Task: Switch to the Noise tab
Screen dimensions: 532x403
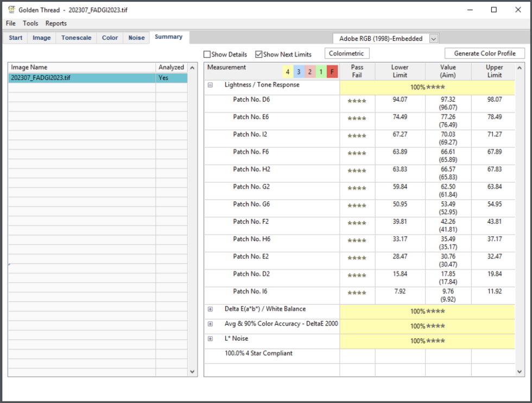Action: point(136,37)
